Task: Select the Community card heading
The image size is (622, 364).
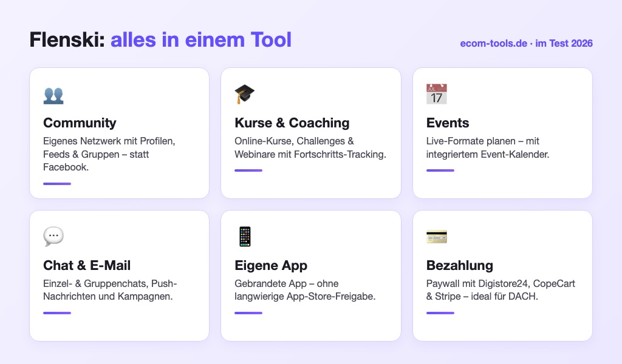Action: [80, 123]
